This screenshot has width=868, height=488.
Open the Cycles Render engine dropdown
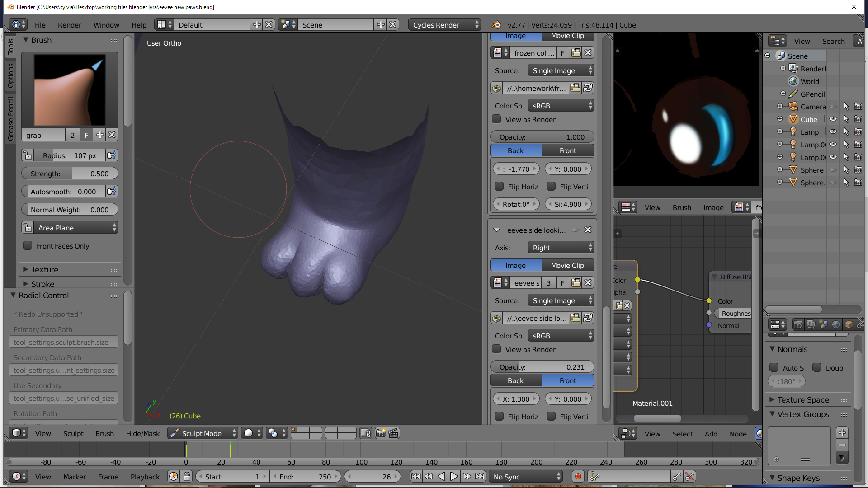coord(445,25)
